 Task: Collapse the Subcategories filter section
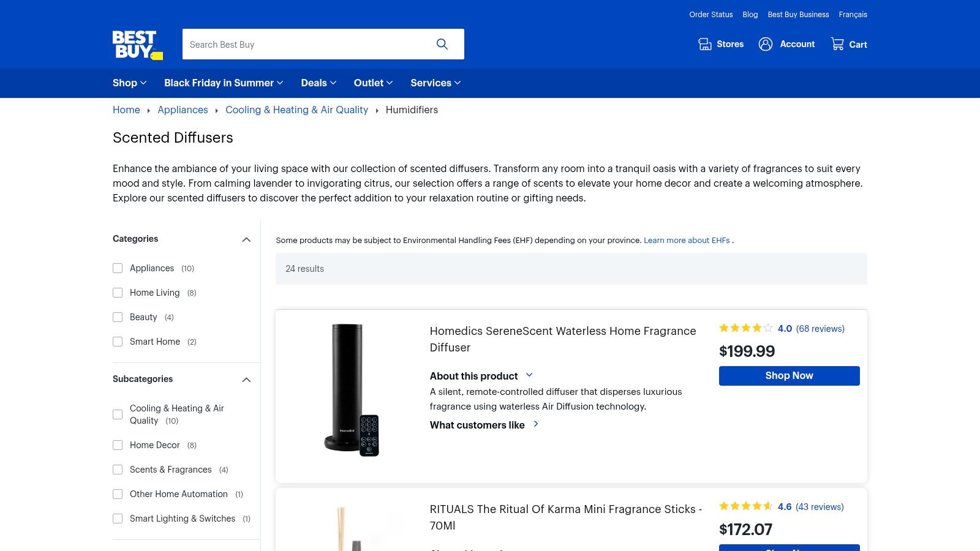[246, 380]
